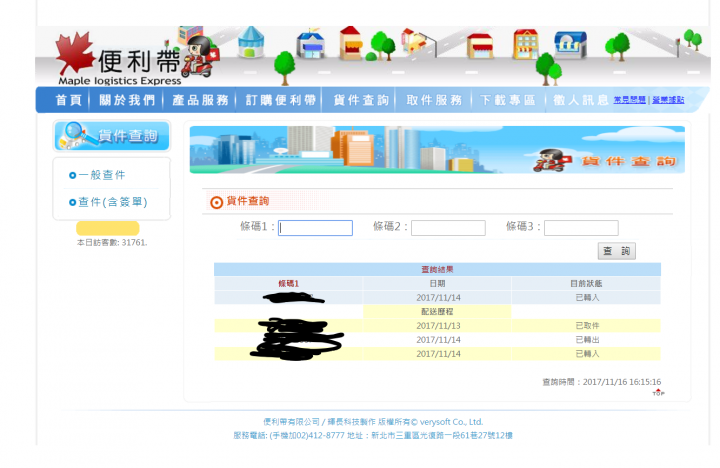The height and width of the screenshot is (468, 720).
Task: Click the 查詢結果 table title
Action: click(437, 270)
